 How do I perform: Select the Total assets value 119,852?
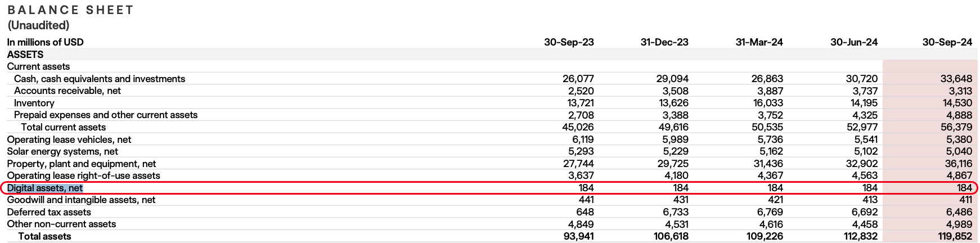[955, 236]
